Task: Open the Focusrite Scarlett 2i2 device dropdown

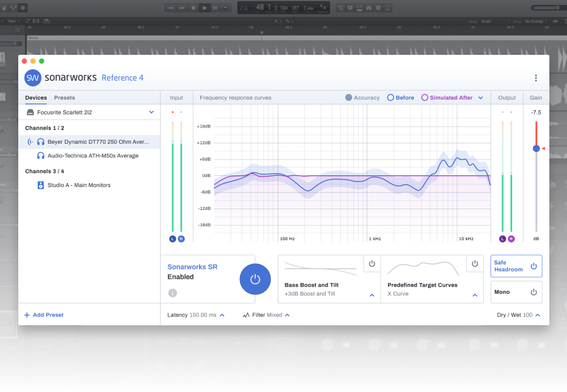Action: (x=151, y=112)
